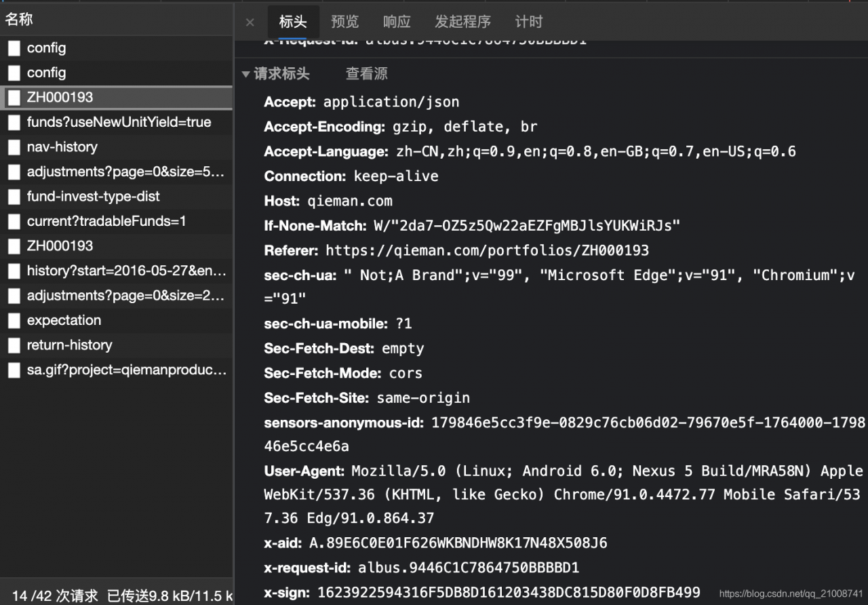The height and width of the screenshot is (605, 868).
Task: Click file icon beside funds?useNewUnitYield=true
Action: (14, 123)
